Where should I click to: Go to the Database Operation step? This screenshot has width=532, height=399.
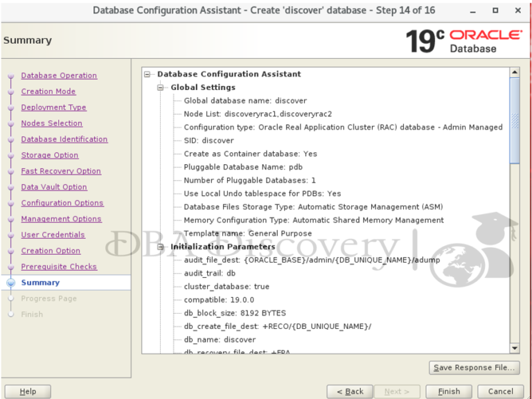point(59,76)
